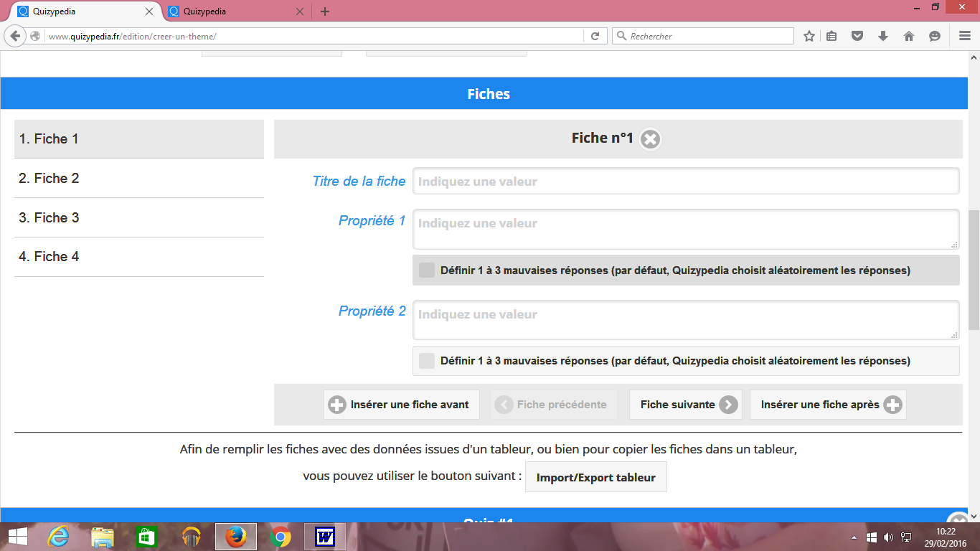This screenshot has width=980, height=551.
Task: Click the Titre de la fiche field
Action: 686,182
